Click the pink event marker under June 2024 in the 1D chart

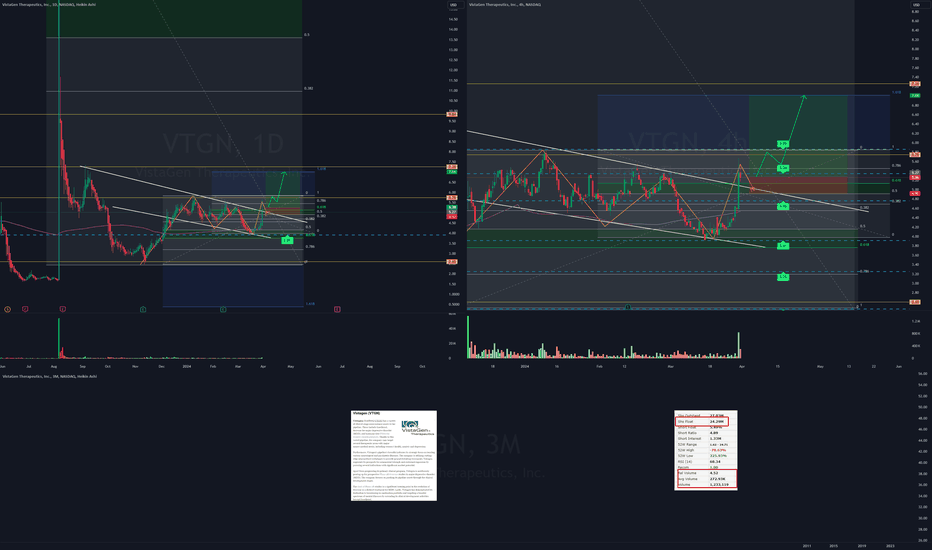[x=337, y=309]
